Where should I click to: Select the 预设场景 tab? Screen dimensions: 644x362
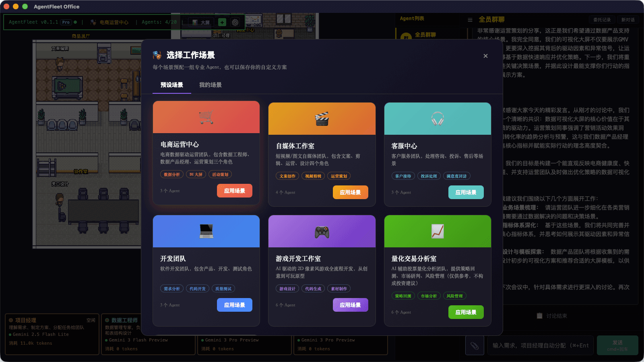pyautogui.click(x=171, y=85)
